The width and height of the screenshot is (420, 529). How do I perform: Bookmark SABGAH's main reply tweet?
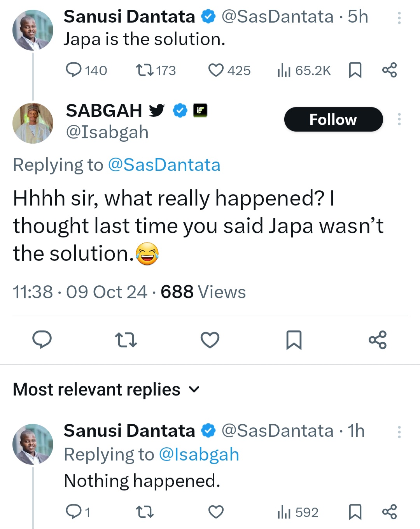coord(294,340)
